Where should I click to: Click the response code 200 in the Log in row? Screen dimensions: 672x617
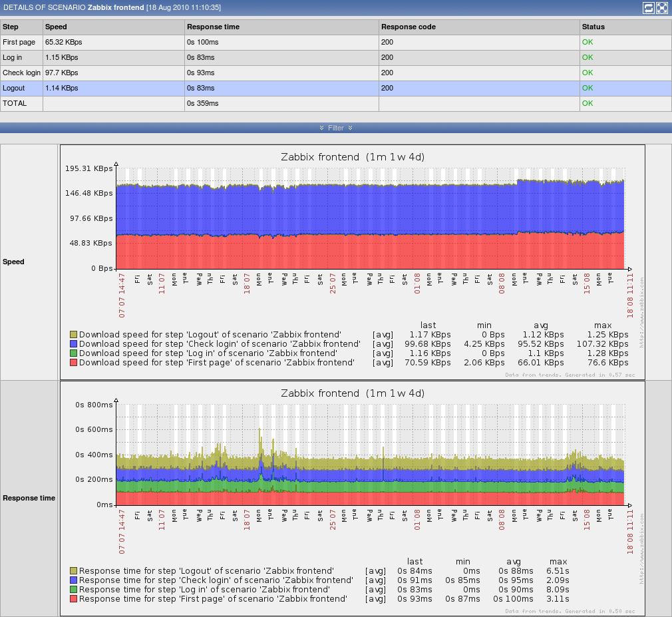tap(387, 57)
